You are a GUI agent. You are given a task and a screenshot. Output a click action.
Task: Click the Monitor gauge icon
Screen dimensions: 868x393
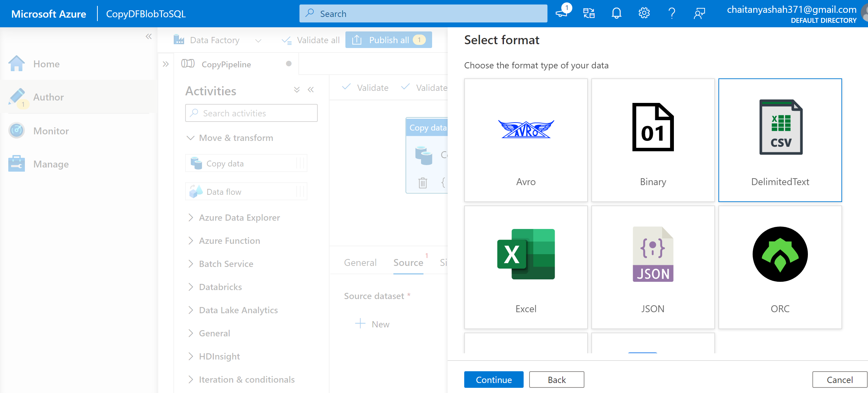click(17, 130)
